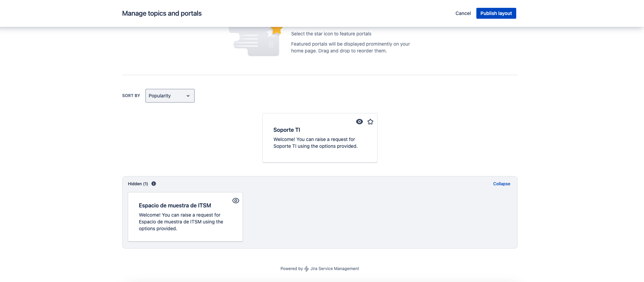Click the SORT BY label

click(131, 96)
